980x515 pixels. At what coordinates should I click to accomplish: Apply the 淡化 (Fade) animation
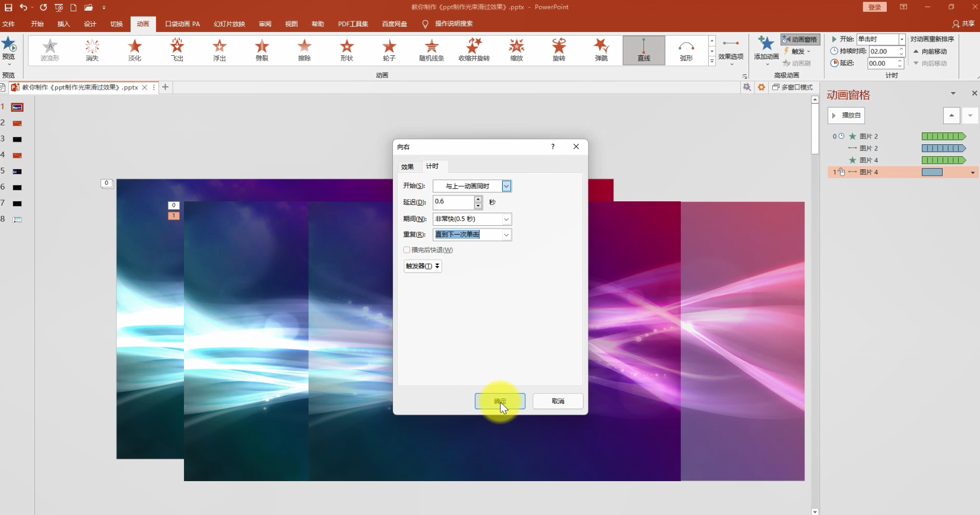click(135, 50)
